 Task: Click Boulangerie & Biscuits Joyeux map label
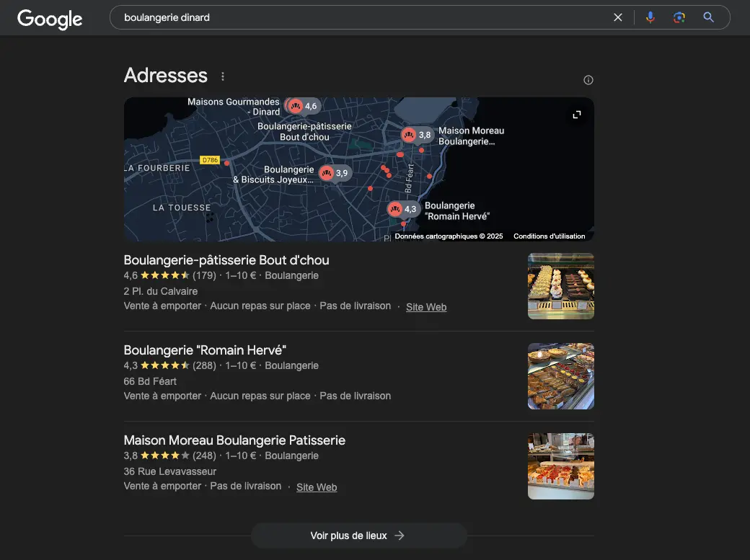point(273,174)
